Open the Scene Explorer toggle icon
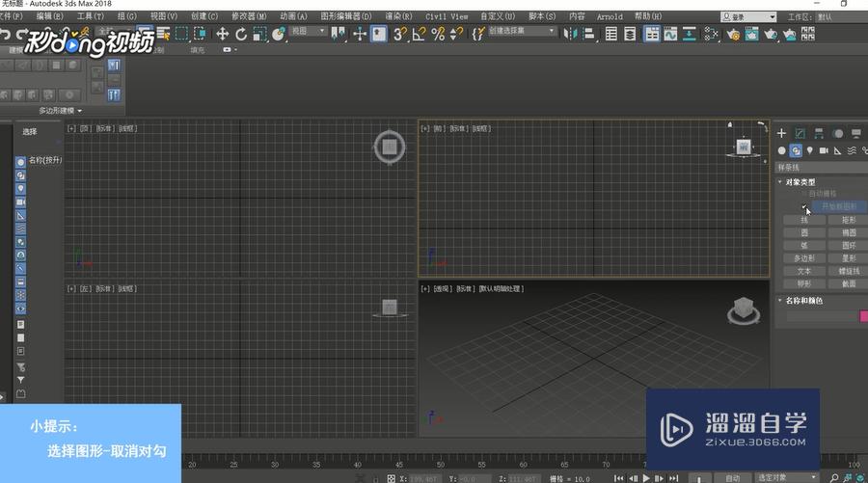The image size is (868, 483). (611, 35)
